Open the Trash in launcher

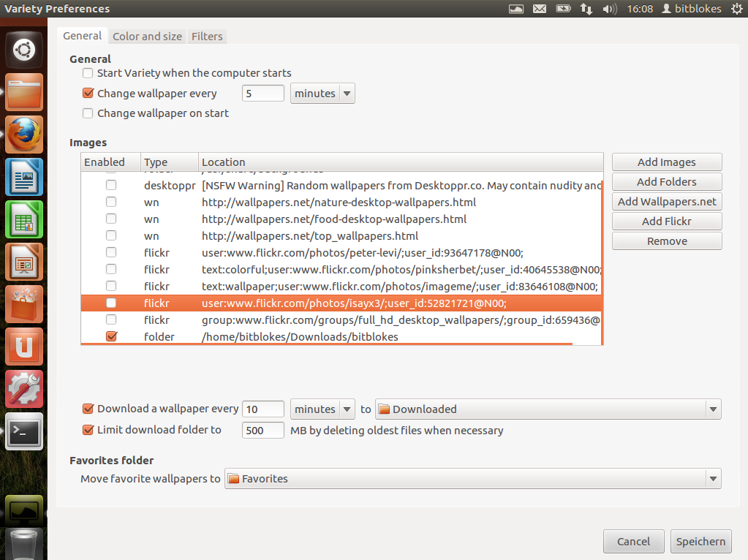pyautogui.click(x=24, y=545)
